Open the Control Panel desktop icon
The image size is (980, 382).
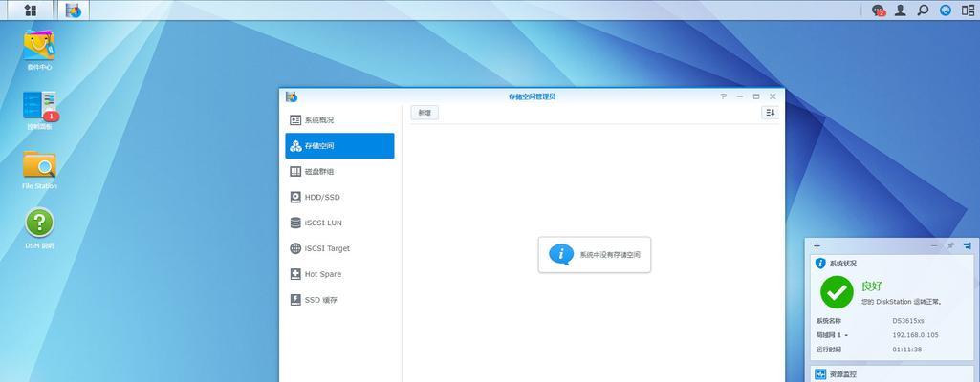point(39,108)
